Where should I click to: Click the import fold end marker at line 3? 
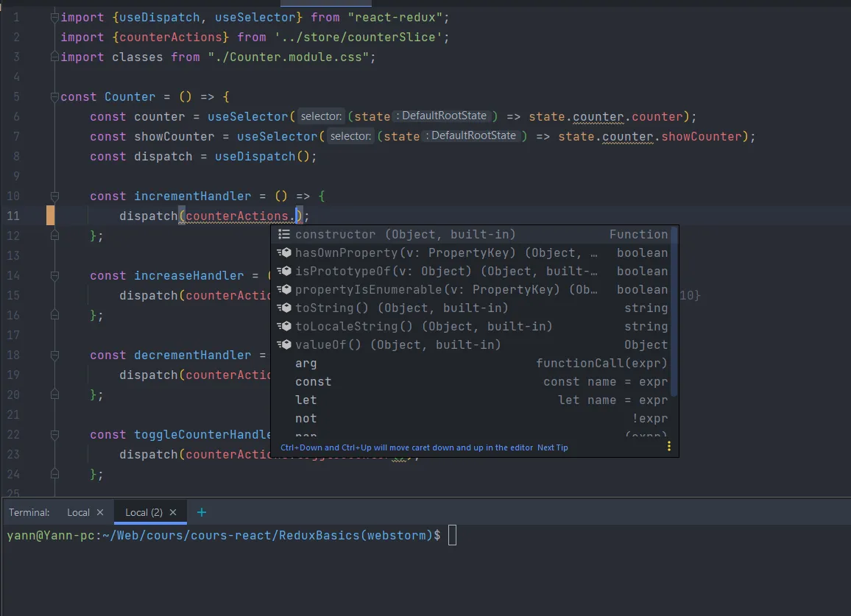[54, 57]
